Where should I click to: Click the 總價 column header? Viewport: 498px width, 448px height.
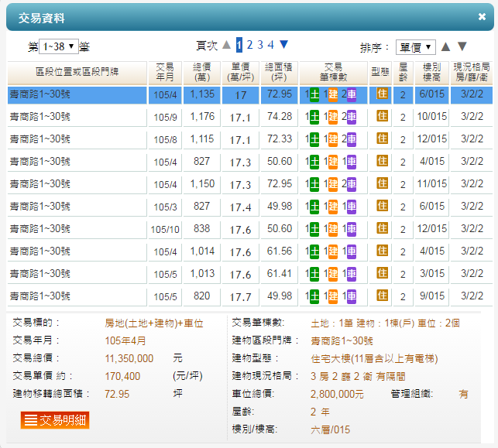202,73
